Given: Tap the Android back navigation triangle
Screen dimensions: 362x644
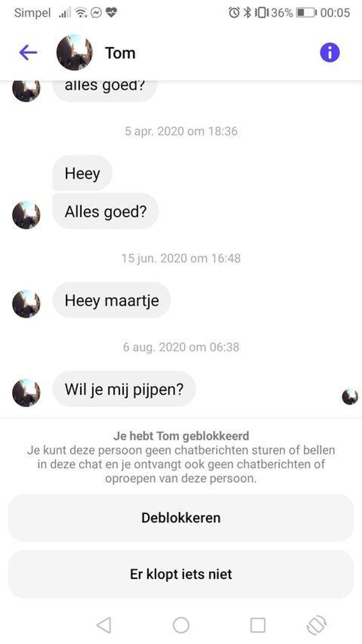Looking at the screenshot, I should tap(104, 625).
